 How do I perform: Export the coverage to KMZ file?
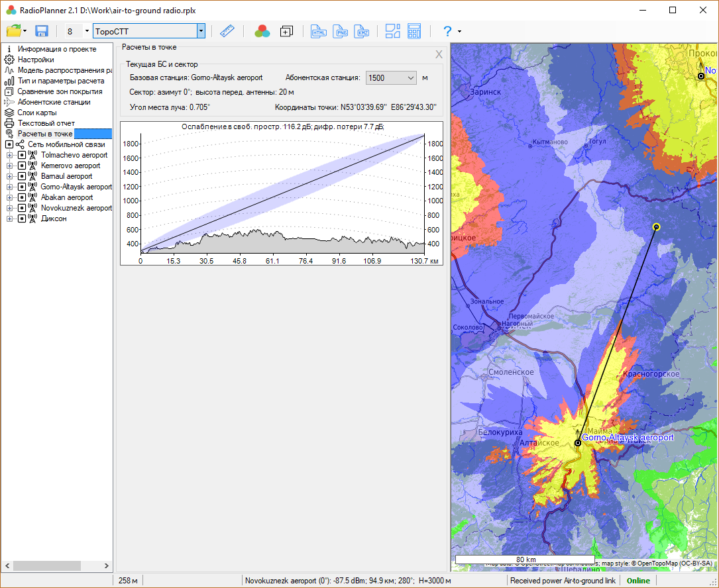pos(362,31)
